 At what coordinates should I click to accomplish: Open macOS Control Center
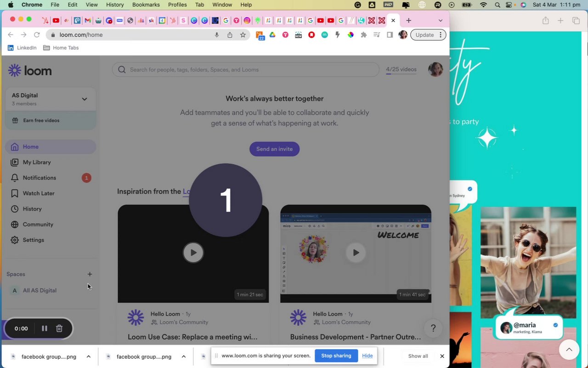(510, 5)
